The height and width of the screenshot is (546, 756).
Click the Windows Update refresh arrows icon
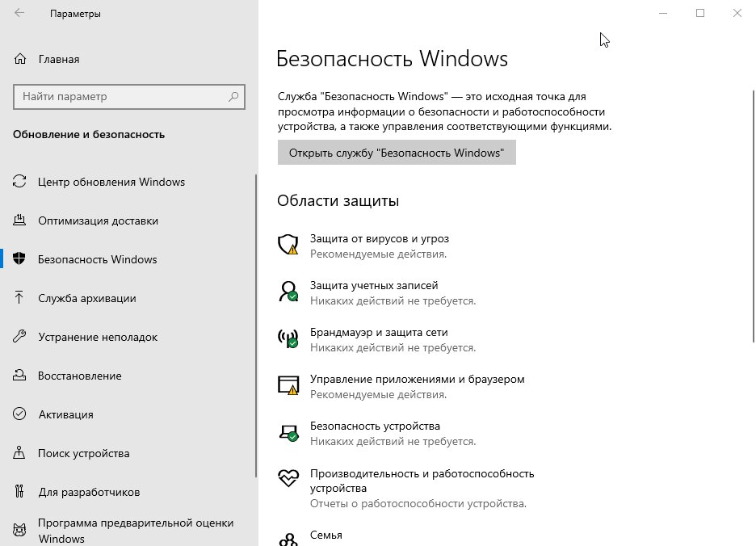(19, 182)
